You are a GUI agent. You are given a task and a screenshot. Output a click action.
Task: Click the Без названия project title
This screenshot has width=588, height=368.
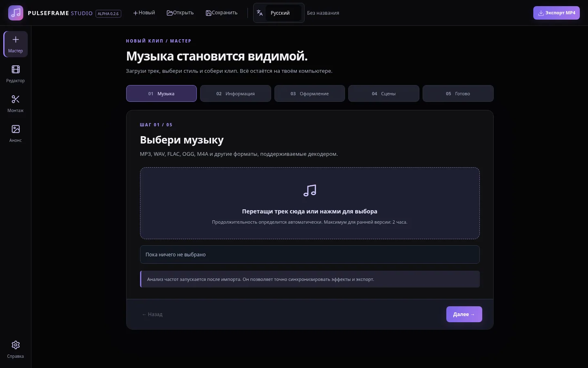[x=323, y=13]
